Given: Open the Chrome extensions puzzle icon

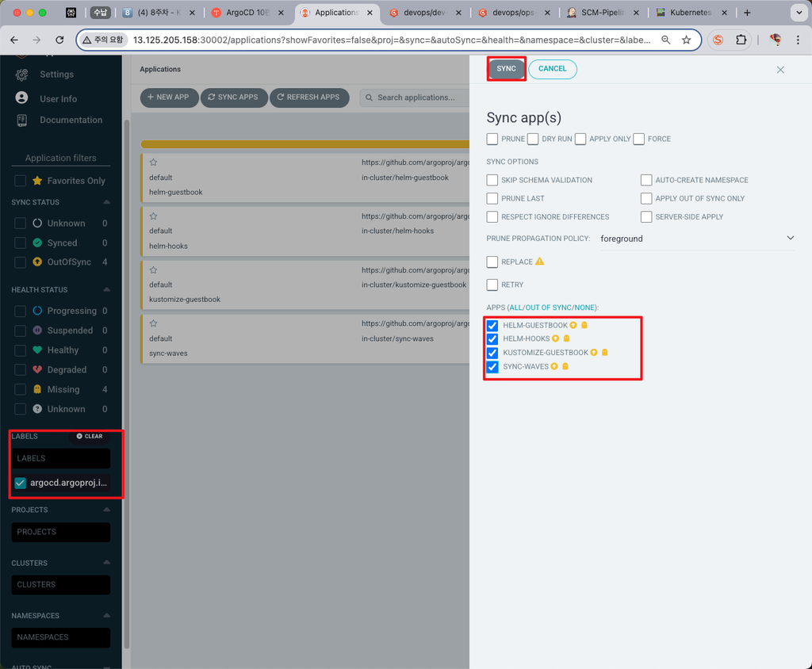Looking at the screenshot, I should tap(741, 40).
